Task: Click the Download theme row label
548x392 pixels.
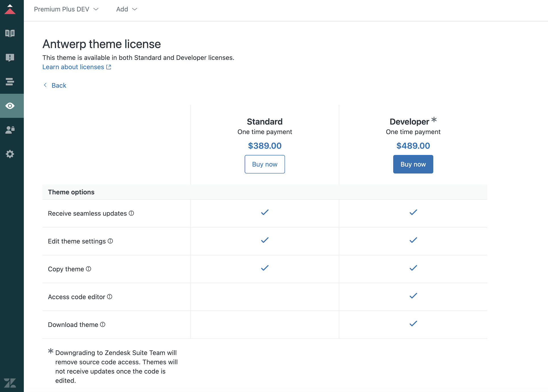Action: pos(73,325)
